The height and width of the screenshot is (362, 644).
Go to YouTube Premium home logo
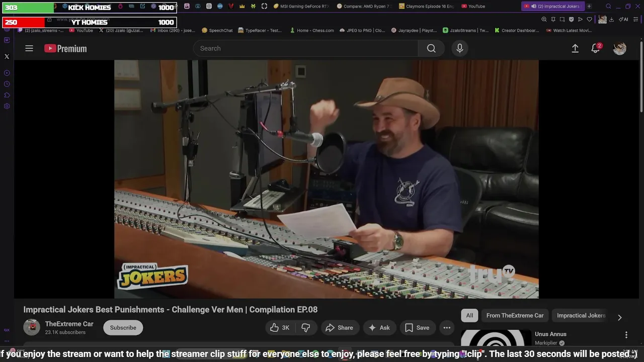(x=65, y=48)
